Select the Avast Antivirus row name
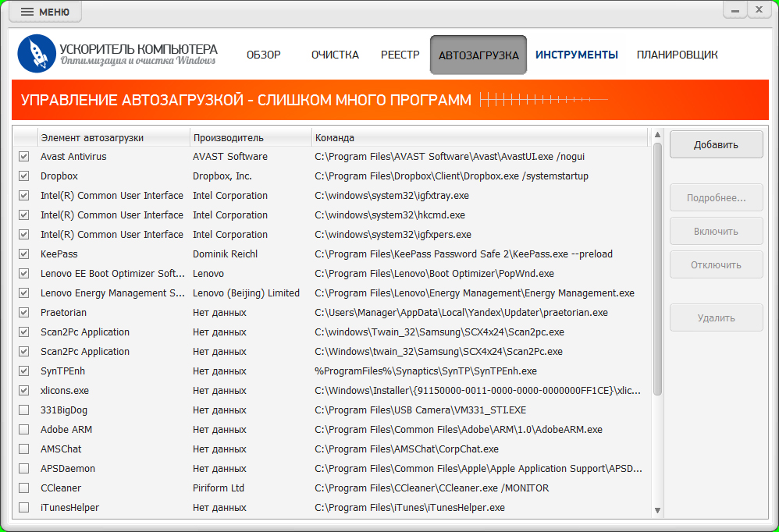Image resolution: width=779 pixels, height=532 pixels. point(73,156)
